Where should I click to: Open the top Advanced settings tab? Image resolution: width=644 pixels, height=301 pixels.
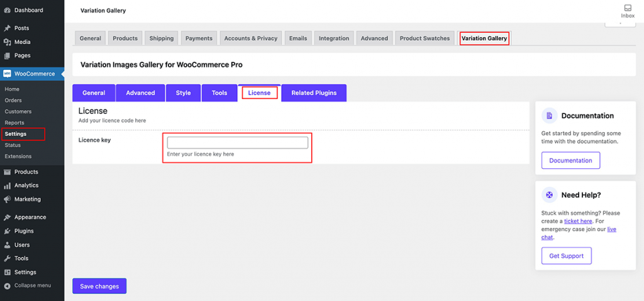coord(374,38)
